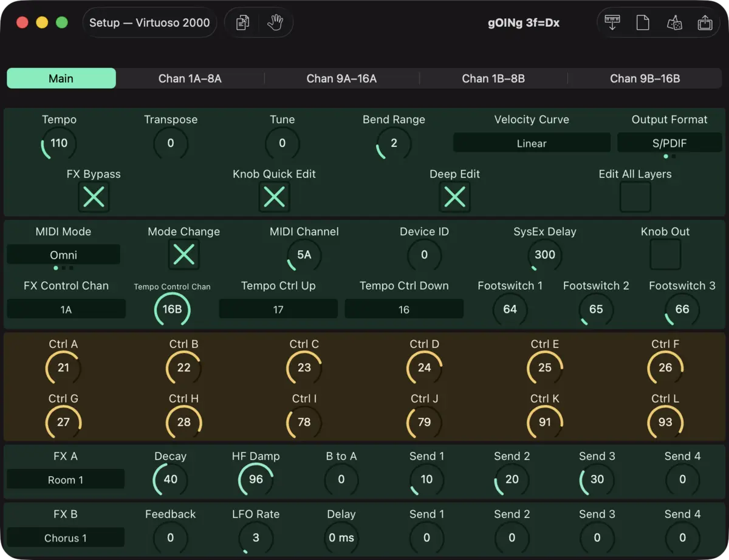Click the Ctrl K knob showing 91

(x=545, y=422)
